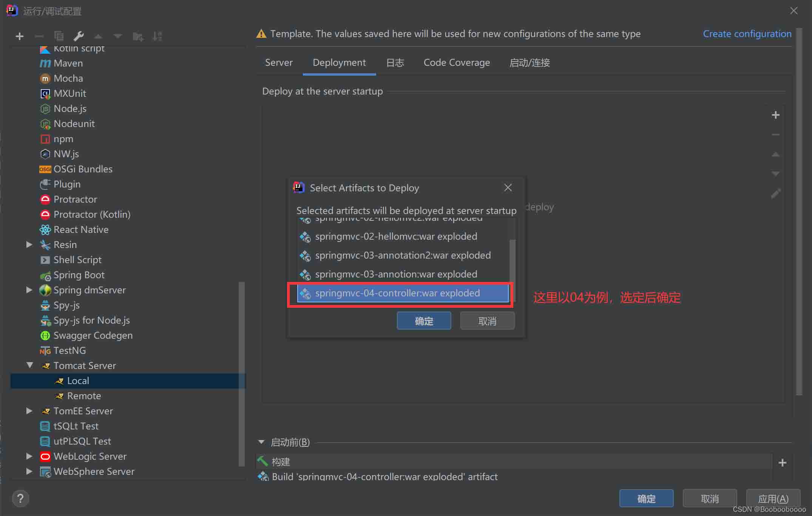This screenshot has width=812, height=516.
Task: Click the Create configuration link
Action: click(x=747, y=34)
